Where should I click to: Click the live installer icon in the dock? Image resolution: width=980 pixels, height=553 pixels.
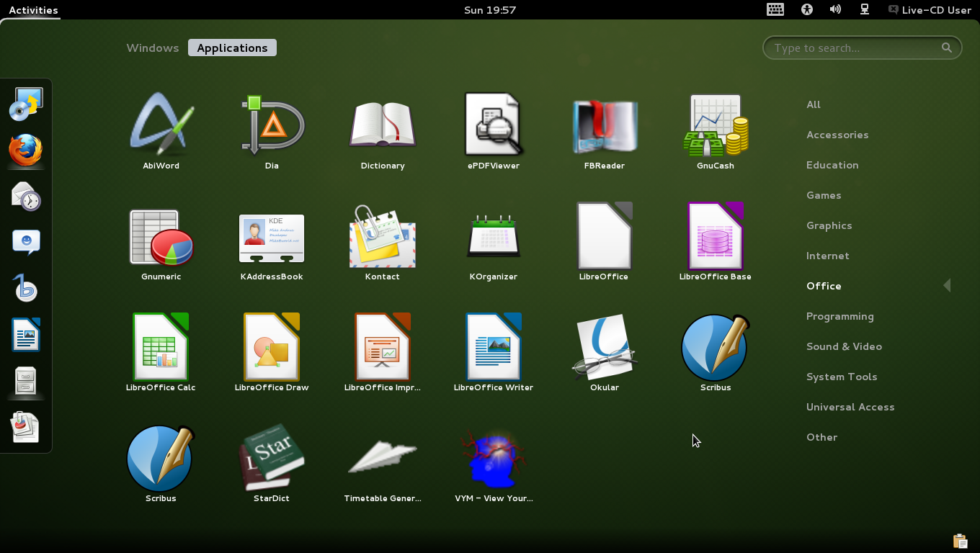click(x=26, y=104)
